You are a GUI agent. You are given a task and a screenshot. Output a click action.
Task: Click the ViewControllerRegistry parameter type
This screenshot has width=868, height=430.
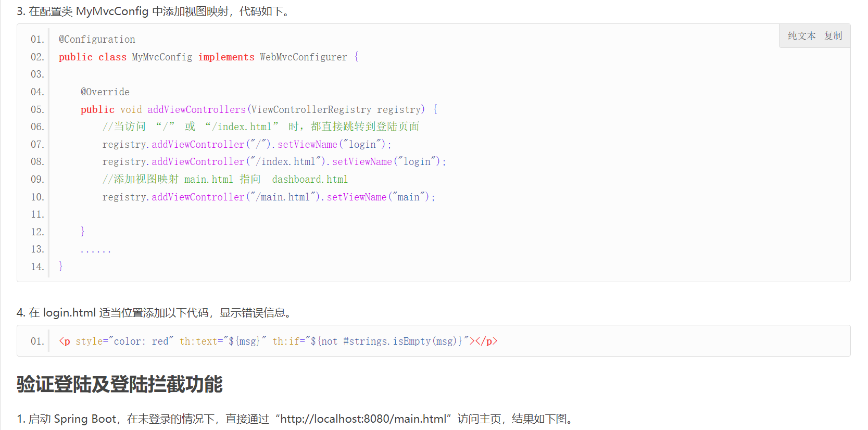311,110
